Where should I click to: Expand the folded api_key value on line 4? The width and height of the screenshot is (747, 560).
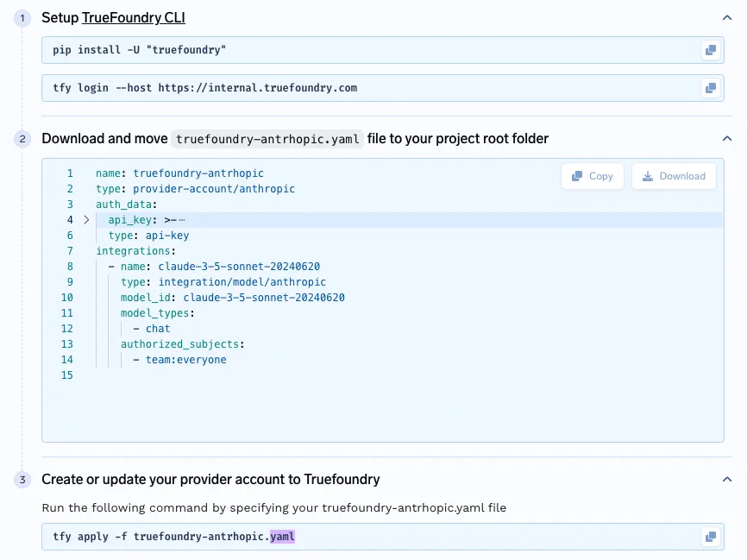coord(85,219)
